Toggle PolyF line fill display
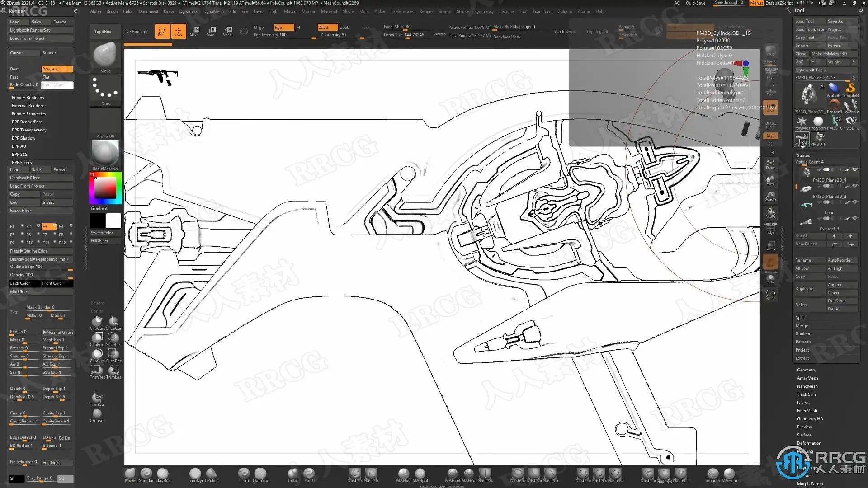 pyautogui.click(x=770, y=229)
